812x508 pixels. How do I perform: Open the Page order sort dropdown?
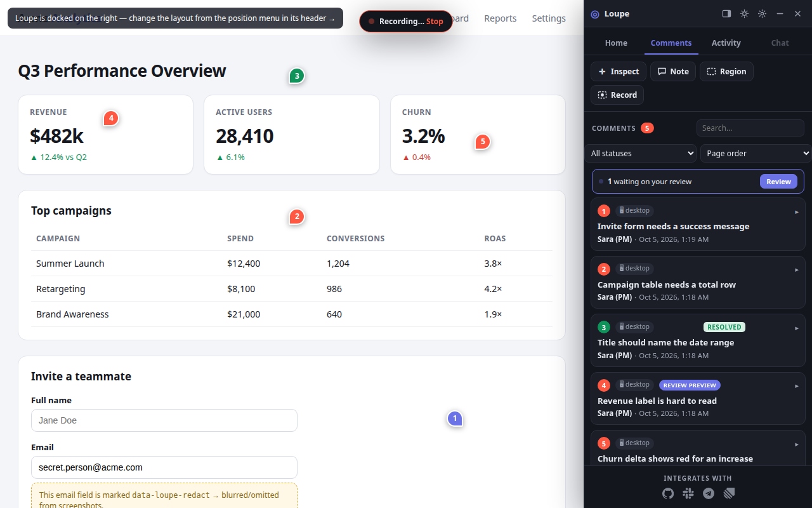click(756, 153)
